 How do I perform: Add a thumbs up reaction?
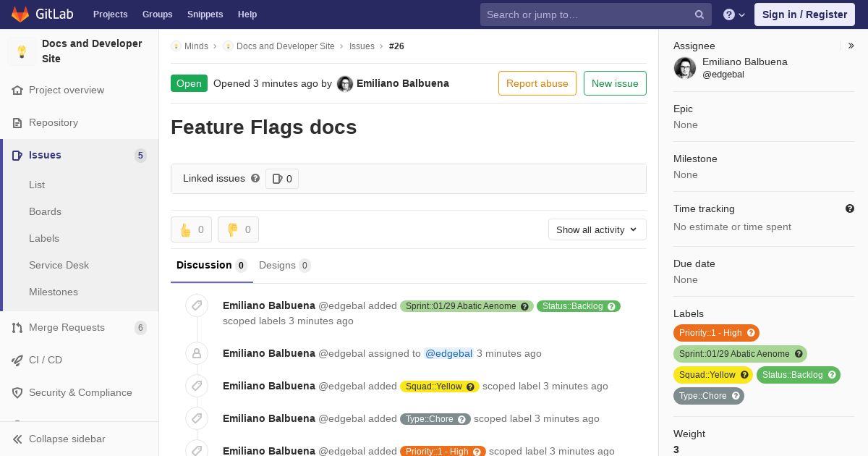click(x=191, y=229)
